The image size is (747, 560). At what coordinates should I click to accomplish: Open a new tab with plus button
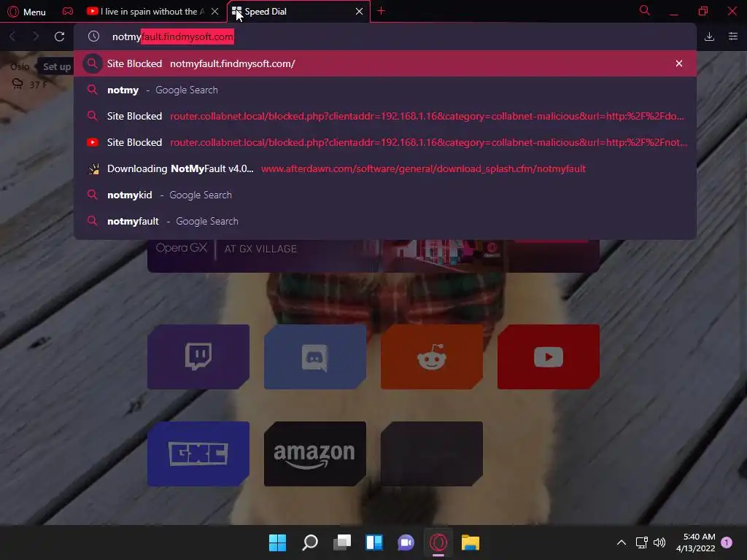point(381,11)
